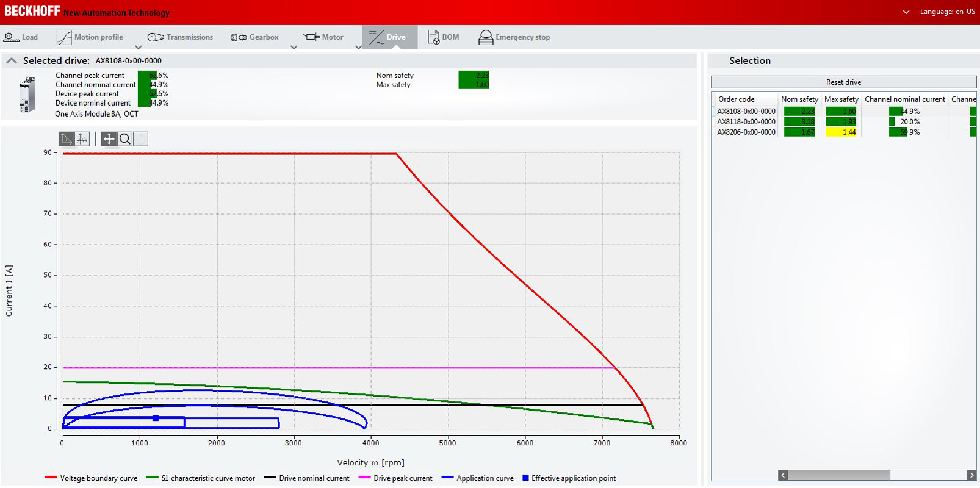The image size is (980, 488).
Task: Select the single-quadrant chart view icon
Action: point(66,139)
